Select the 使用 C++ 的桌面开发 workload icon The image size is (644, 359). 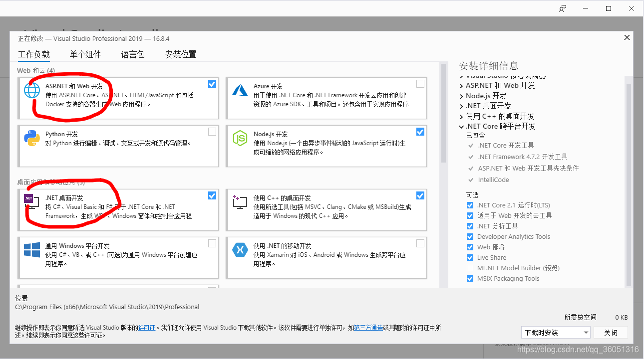point(240,201)
